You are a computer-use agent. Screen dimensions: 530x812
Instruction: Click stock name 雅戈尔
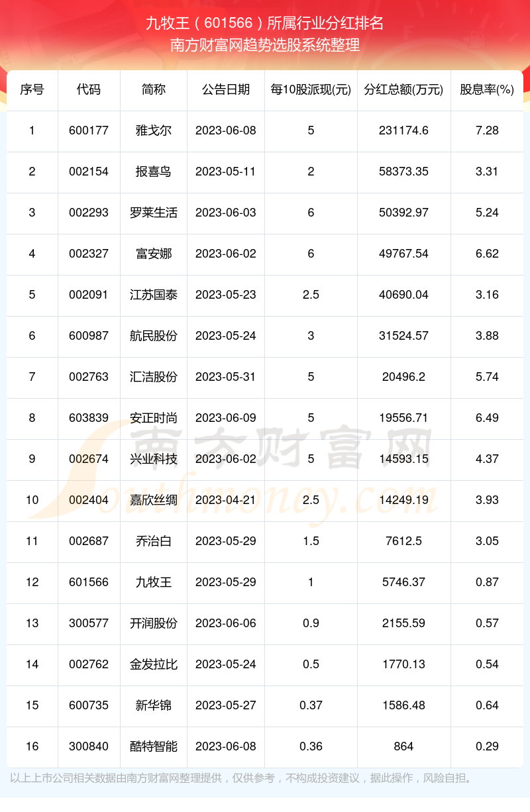point(154,130)
